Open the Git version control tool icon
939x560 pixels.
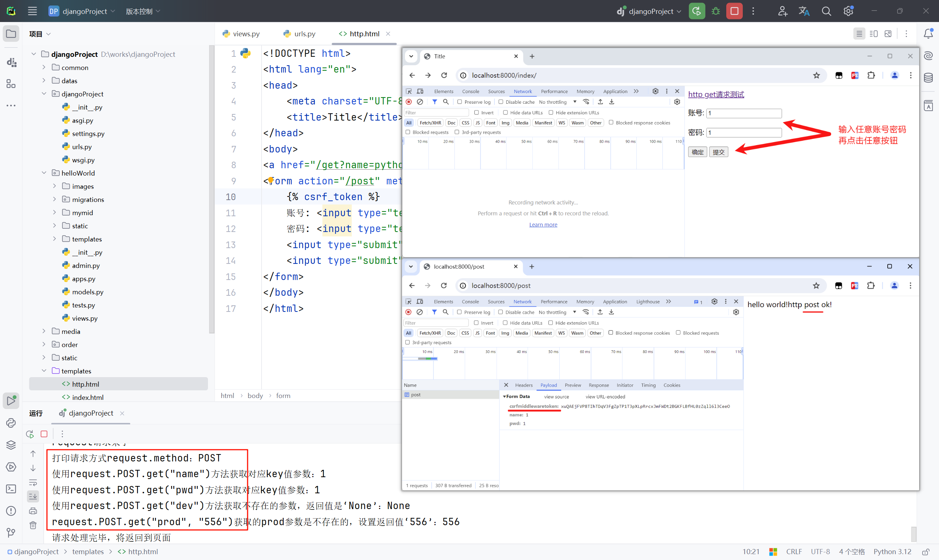(x=11, y=533)
